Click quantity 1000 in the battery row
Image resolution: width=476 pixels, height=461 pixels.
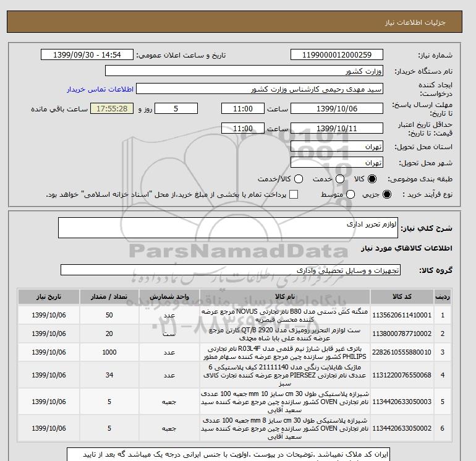(109, 352)
